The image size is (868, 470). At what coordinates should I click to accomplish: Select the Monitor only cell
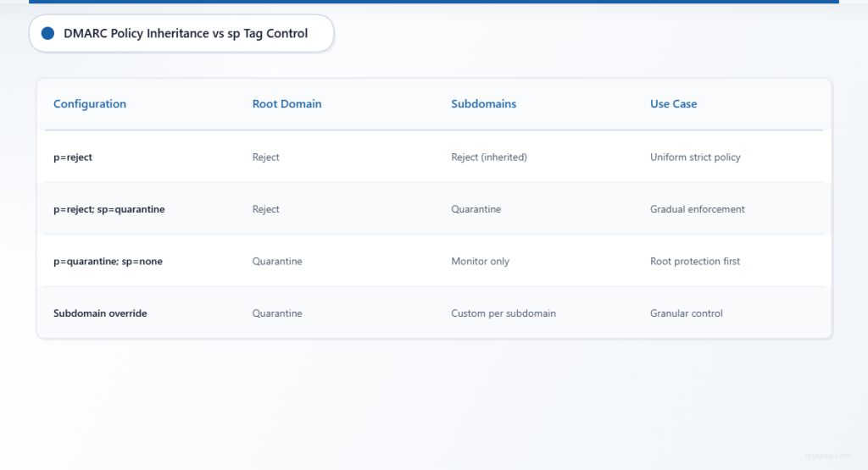coord(480,261)
